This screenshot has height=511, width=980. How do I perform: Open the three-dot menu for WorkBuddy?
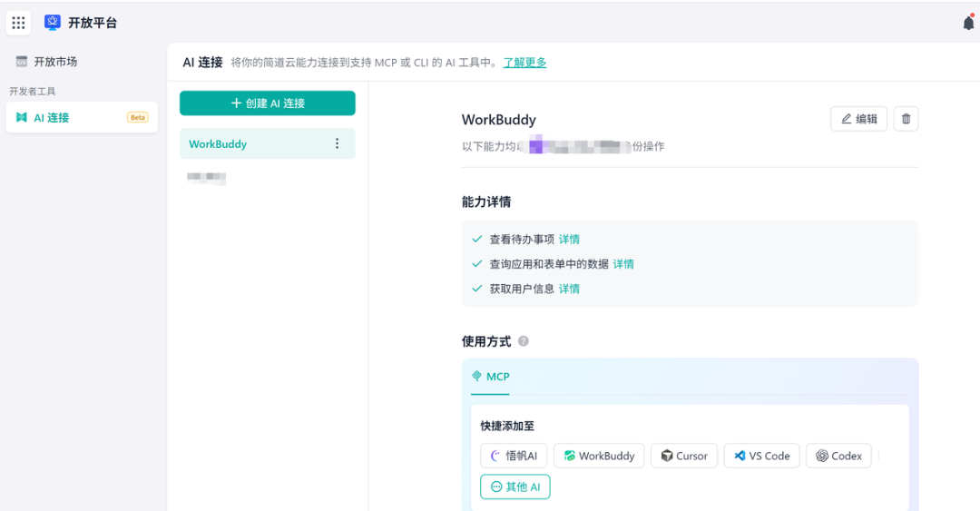(337, 143)
